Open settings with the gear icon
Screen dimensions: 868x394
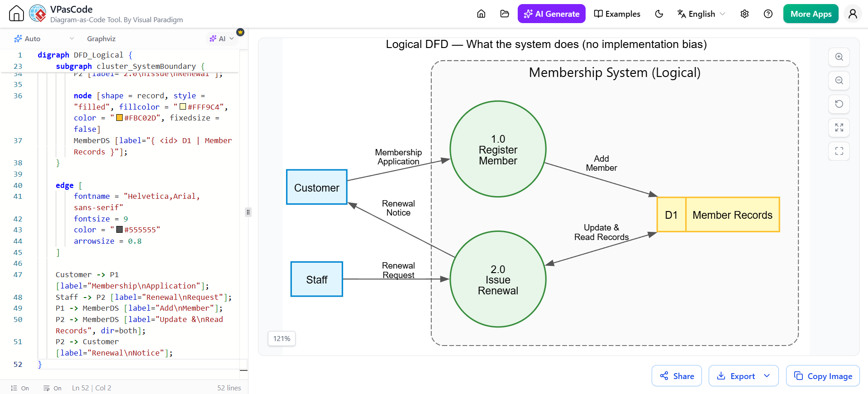744,14
